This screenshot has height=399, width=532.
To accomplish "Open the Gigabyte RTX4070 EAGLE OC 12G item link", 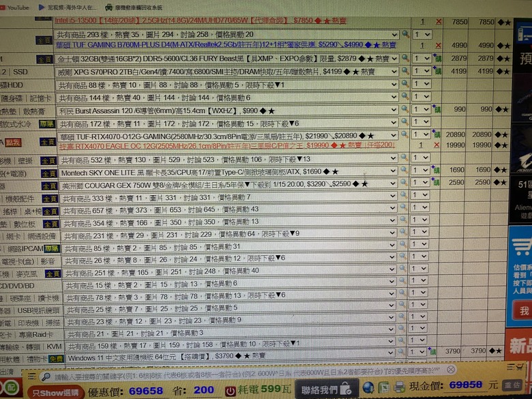I will coord(226,145).
